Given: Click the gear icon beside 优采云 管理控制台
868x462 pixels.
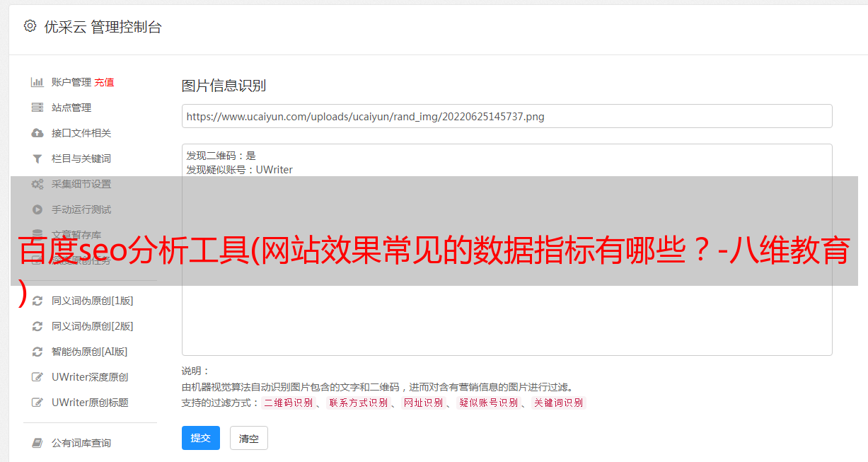Looking at the screenshot, I should 30,26.
